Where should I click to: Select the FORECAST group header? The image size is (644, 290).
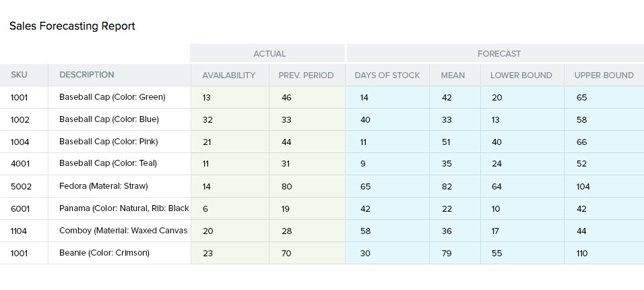(498, 53)
